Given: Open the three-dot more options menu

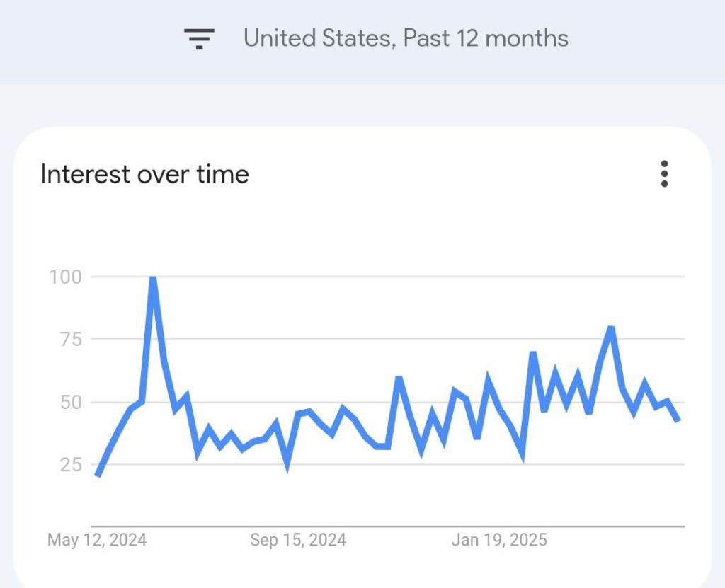Looking at the screenshot, I should [664, 174].
